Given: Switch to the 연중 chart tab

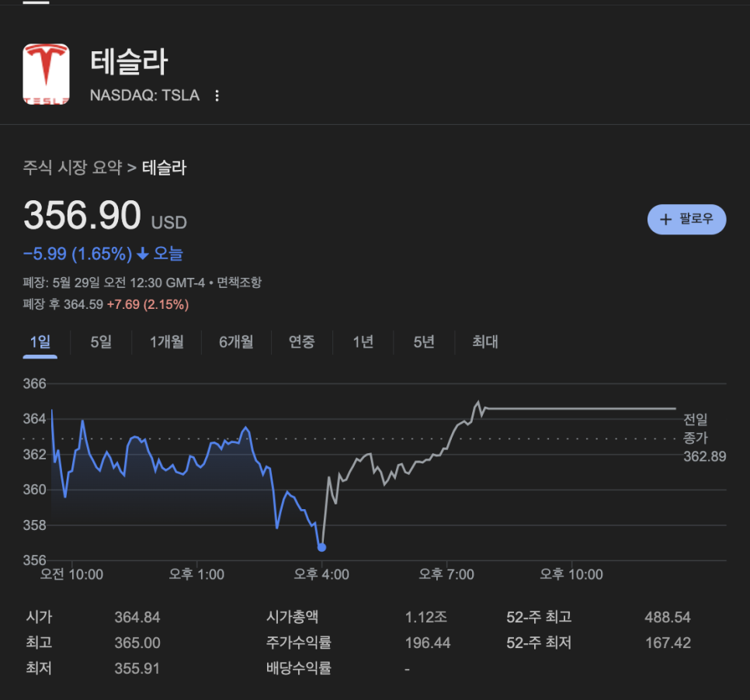Looking at the screenshot, I should pyautogui.click(x=302, y=342).
